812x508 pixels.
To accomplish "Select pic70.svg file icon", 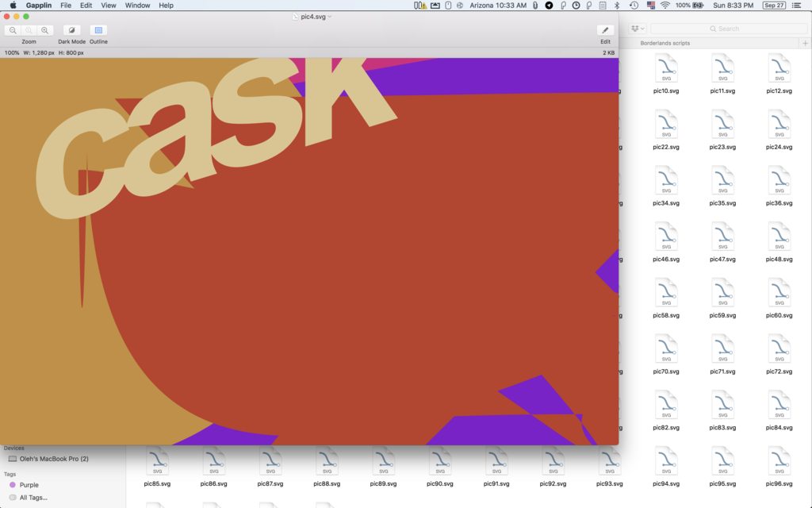I will (666, 350).
